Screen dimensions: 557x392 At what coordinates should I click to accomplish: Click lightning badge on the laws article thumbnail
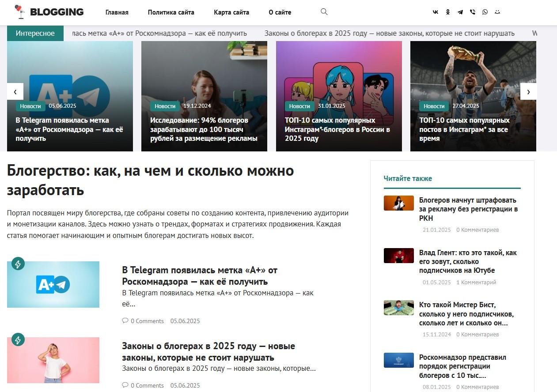click(18, 339)
